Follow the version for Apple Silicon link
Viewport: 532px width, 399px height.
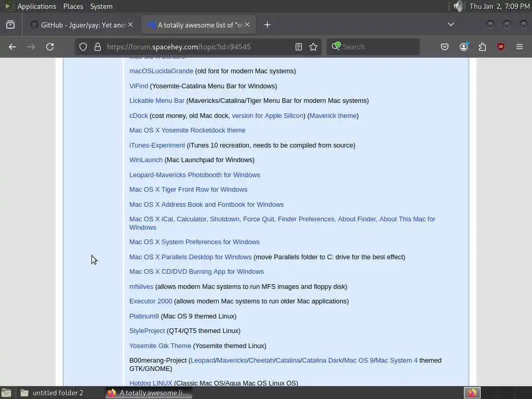268,116
